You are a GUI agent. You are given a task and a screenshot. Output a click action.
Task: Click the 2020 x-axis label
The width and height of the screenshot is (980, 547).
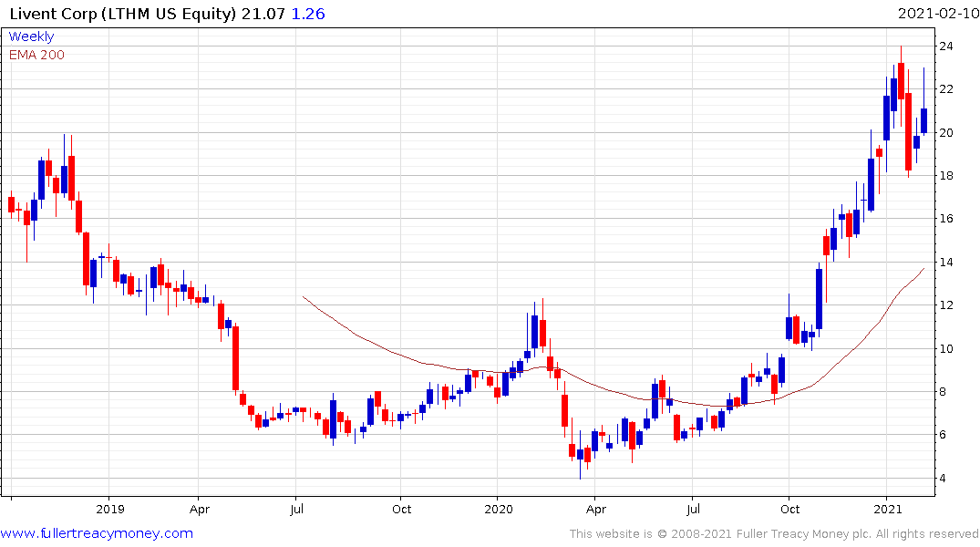click(x=498, y=509)
